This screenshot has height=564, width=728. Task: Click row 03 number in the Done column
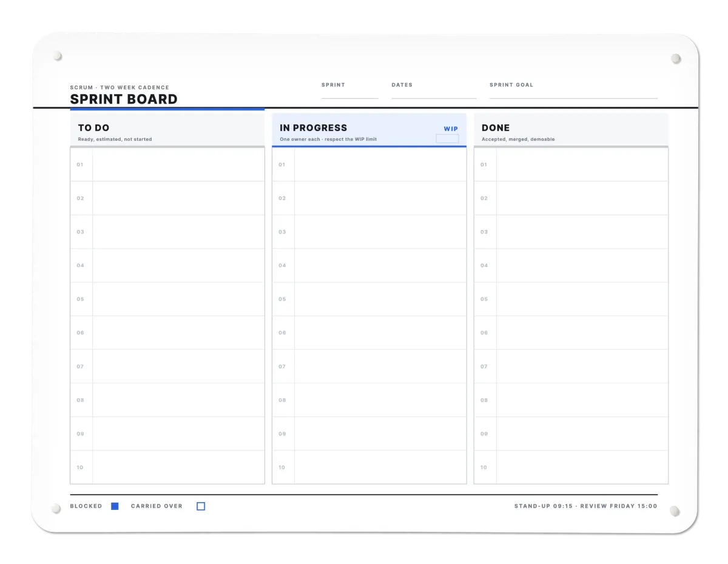[484, 232]
